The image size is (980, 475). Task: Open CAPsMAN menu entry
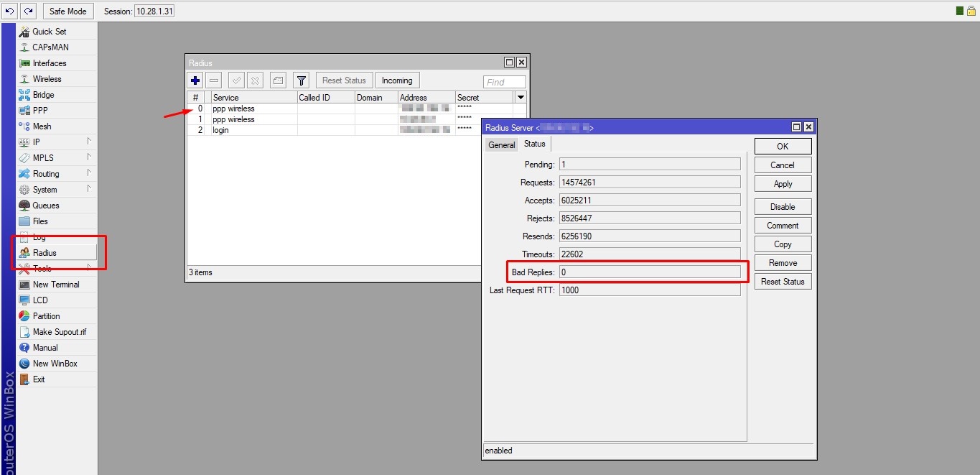point(50,47)
